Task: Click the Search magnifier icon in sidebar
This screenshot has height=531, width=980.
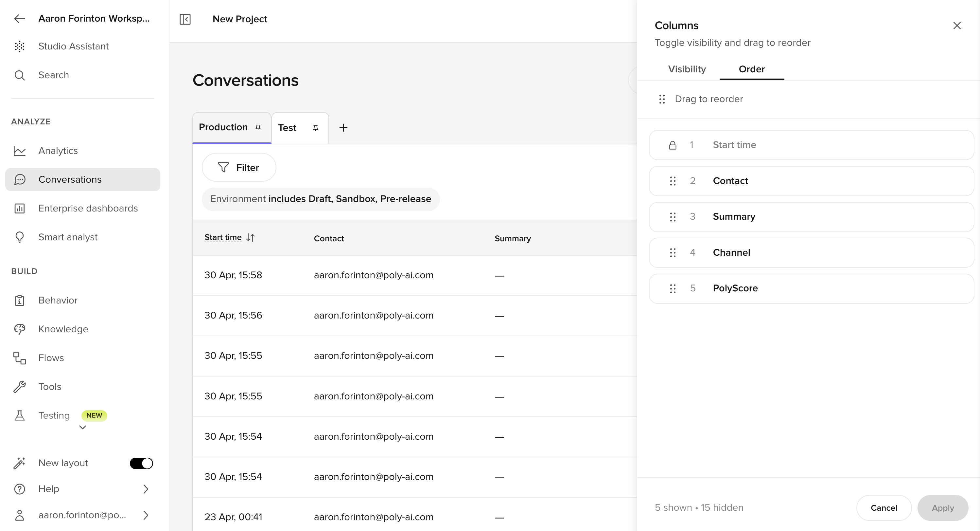Action: (x=19, y=75)
